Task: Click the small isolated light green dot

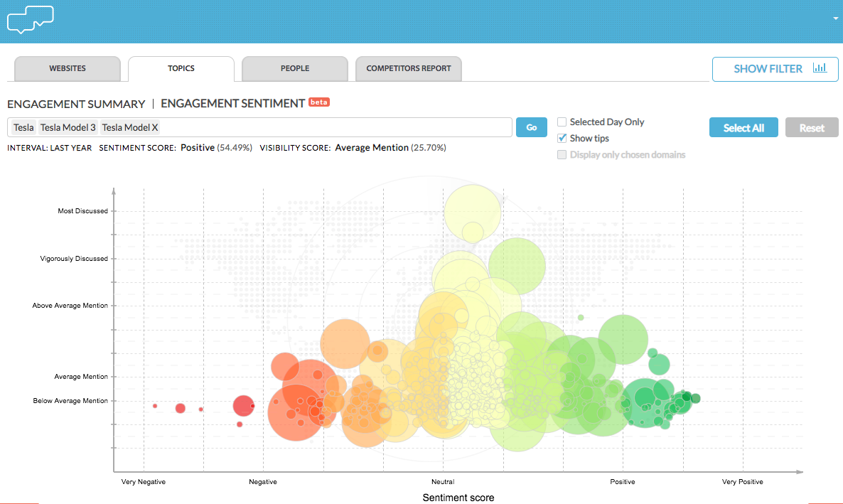Action: [x=581, y=318]
